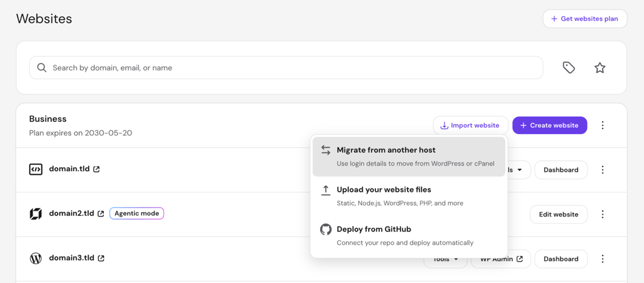Open the Business plan three-dot menu

pyautogui.click(x=602, y=125)
